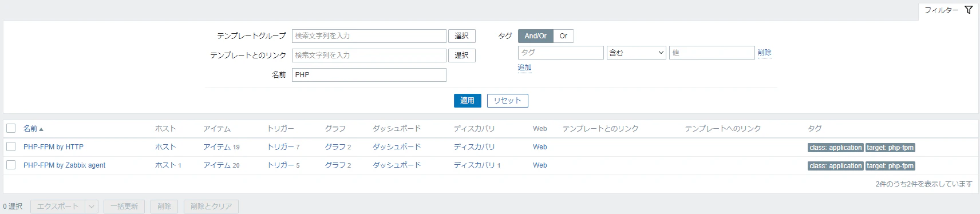The width and height of the screenshot is (980, 214).
Task: Focus the テンプレートとのリンク search field
Action: click(x=369, y=56)
